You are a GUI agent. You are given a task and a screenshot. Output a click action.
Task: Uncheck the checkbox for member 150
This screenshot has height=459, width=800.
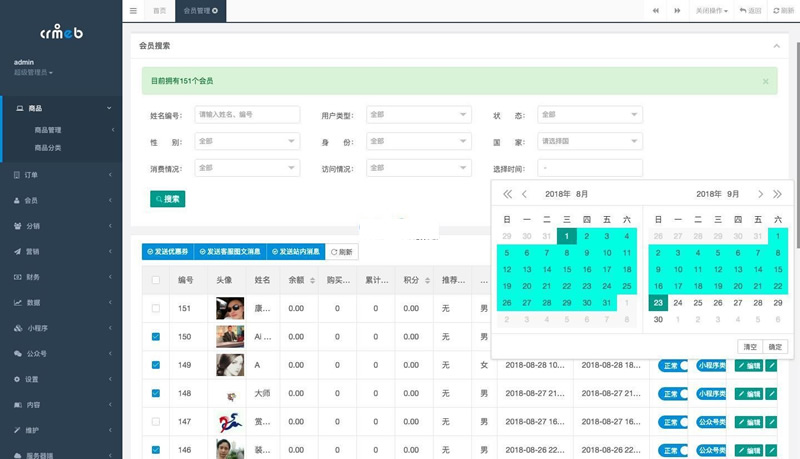155,337
